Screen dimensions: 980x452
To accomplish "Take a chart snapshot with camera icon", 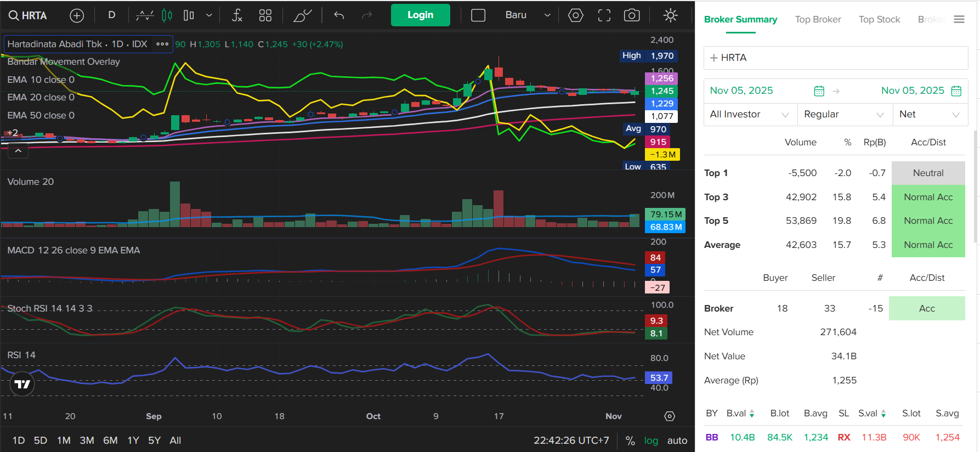I will [632, 15].
